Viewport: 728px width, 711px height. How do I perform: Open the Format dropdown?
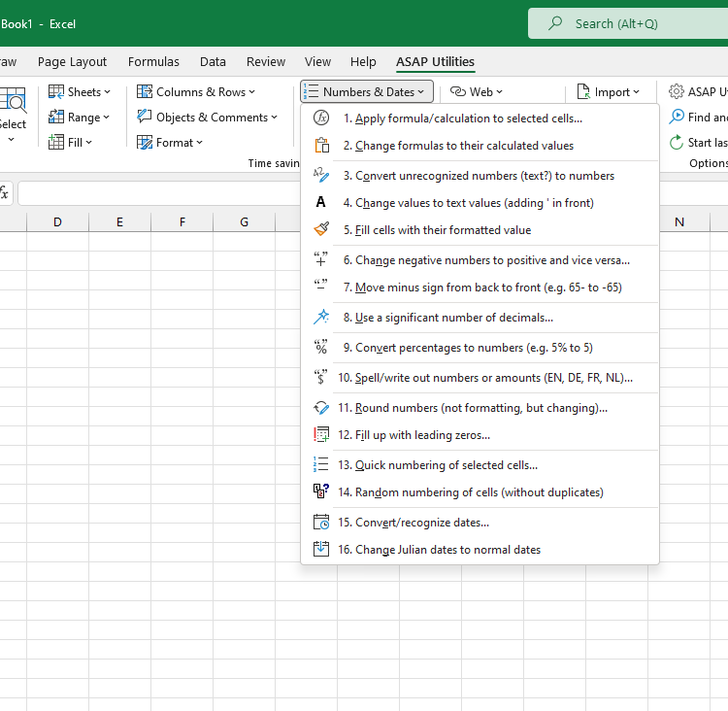170,142
